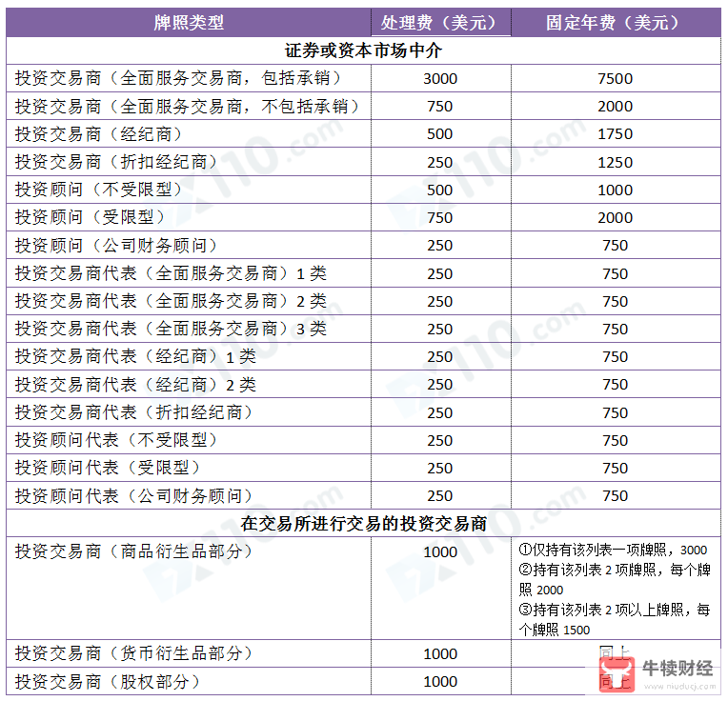Image resolution: width=728 pixels, height=701 pixels.
Task: Select 投资顾问代表（公司财务顾问） row label
Action: (136, 496)
